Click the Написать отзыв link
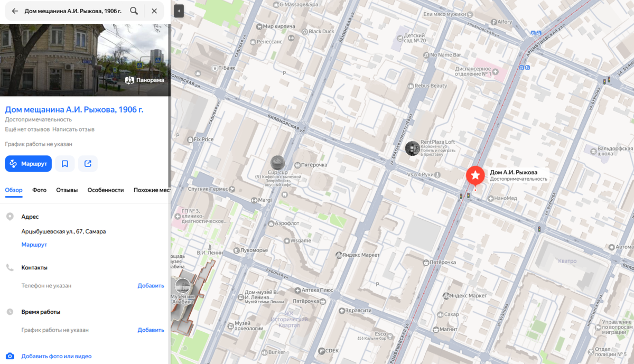This screenshot has height=364, width=634. (73, 129)
